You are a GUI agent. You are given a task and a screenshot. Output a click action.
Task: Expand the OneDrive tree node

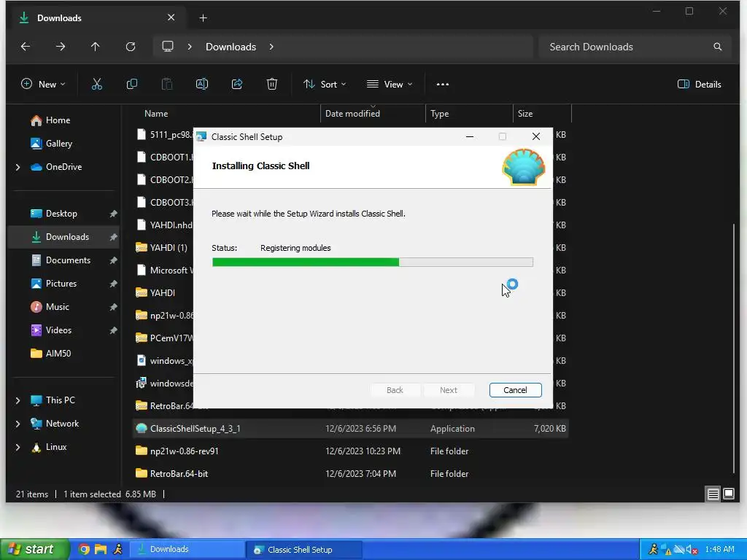[x=18, y=167]
